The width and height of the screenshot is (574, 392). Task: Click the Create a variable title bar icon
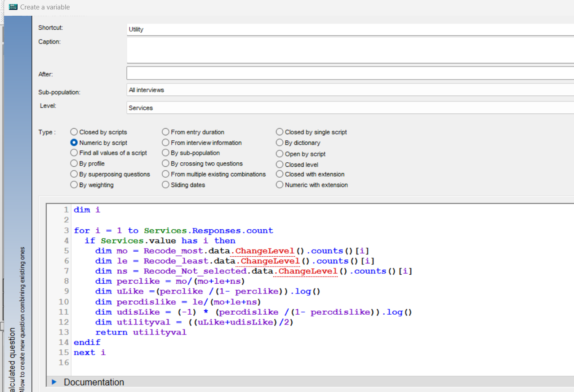[13, 7]
